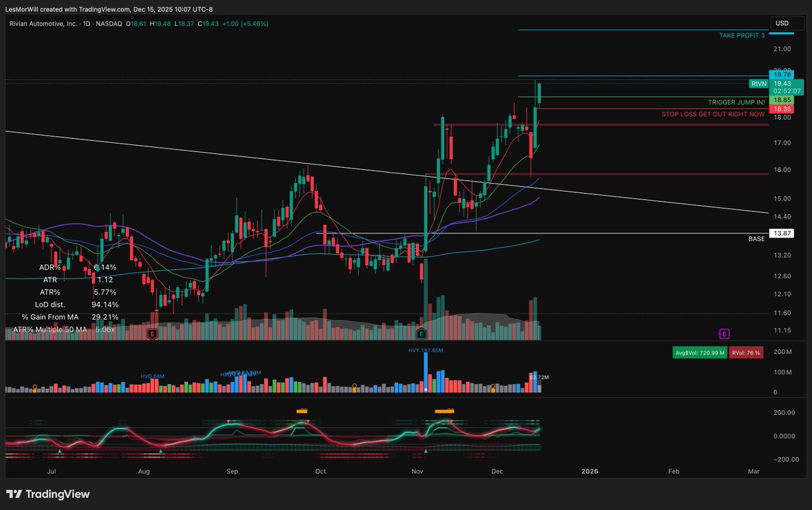This screenshot has width=812, height=510.
Task: Click the 16.00 price axis label
Action: 782,170
